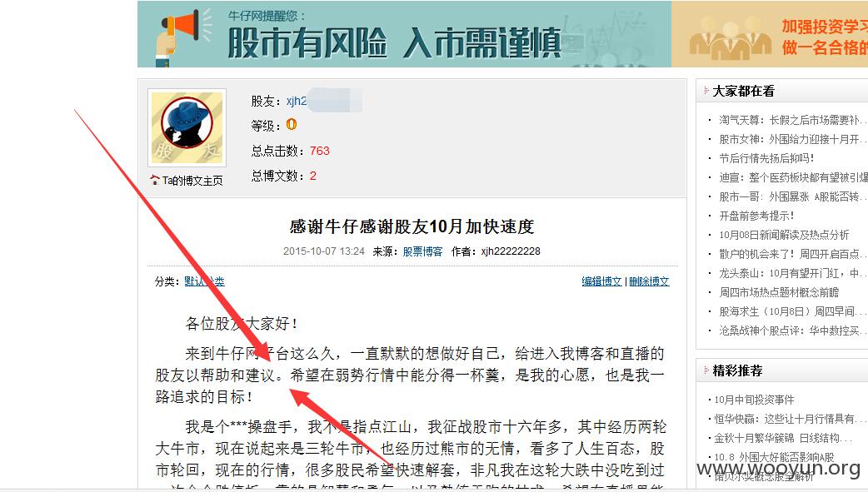Open 10月08日新闻解读及热点分析 article
The image size is (868, 492).
coord(784,235)
